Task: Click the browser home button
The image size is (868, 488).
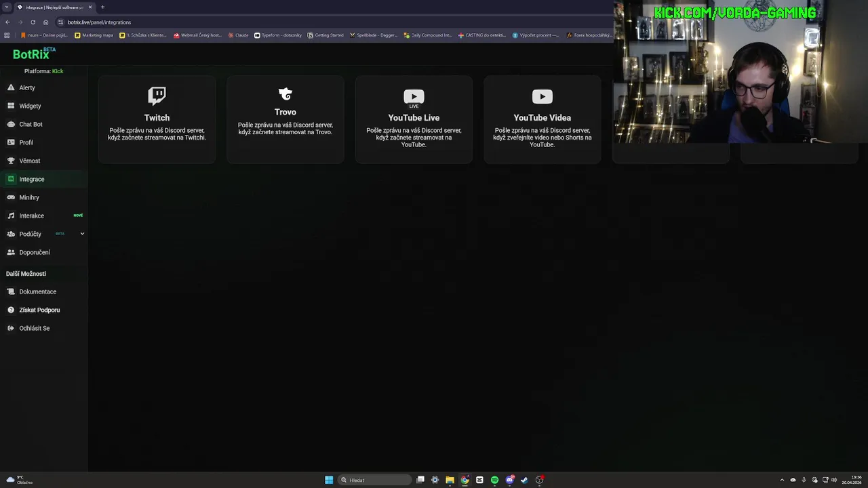Action: [45, 22]
